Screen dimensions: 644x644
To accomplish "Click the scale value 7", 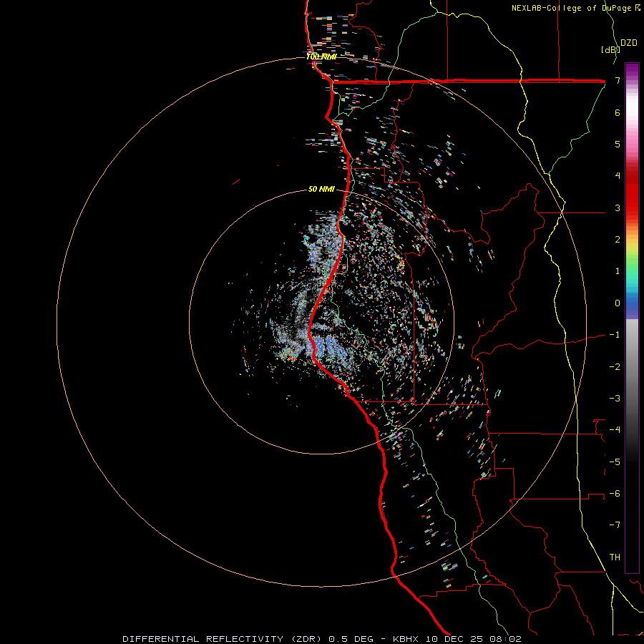I will pos(618,80).
